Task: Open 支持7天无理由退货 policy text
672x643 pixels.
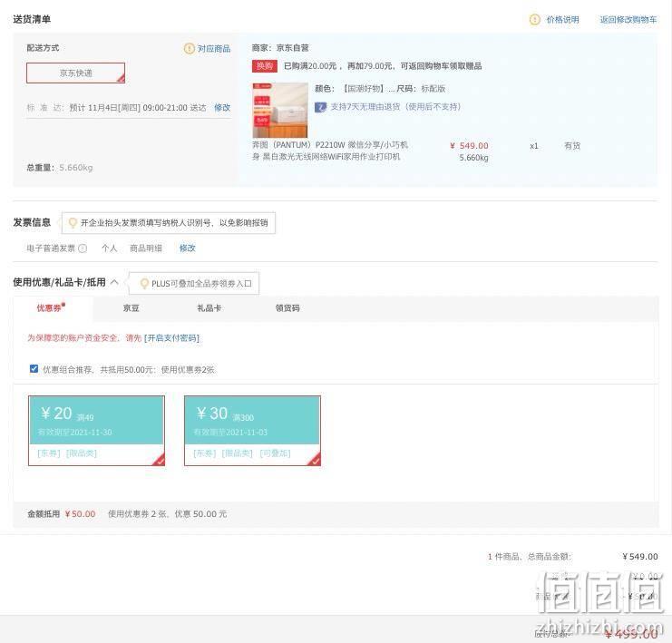Action: pos(395,107)
